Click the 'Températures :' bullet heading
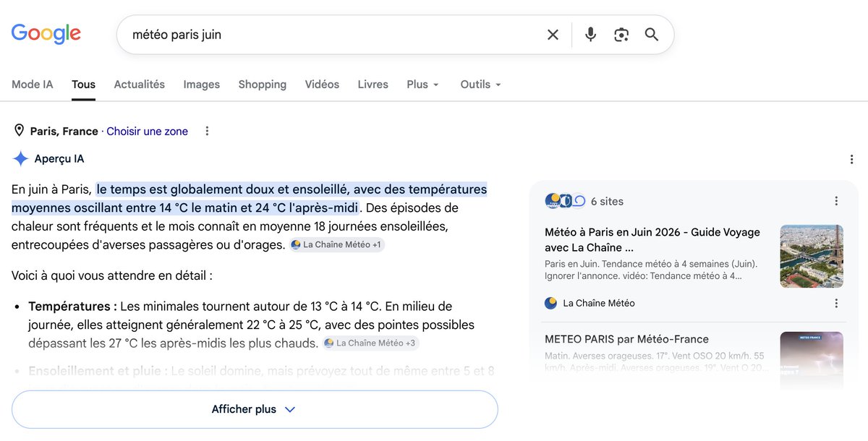868x441 pixels. click(73, 307)
